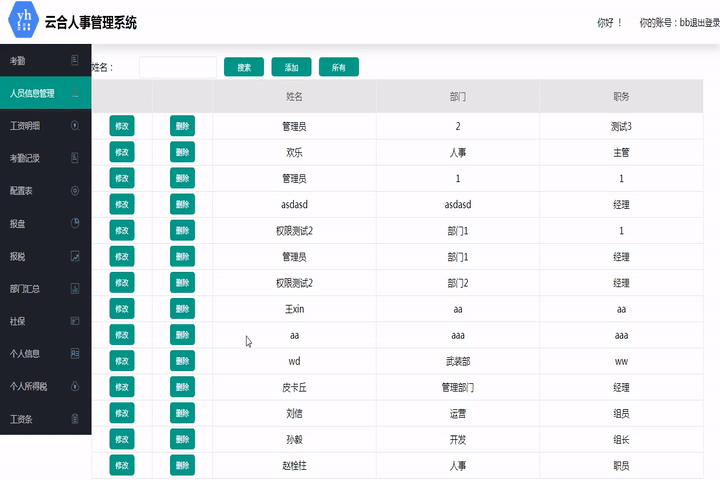The height and width of the screenshot is (480, 720).
Task: Click the 所有 show all button
Action: point(338,67)
